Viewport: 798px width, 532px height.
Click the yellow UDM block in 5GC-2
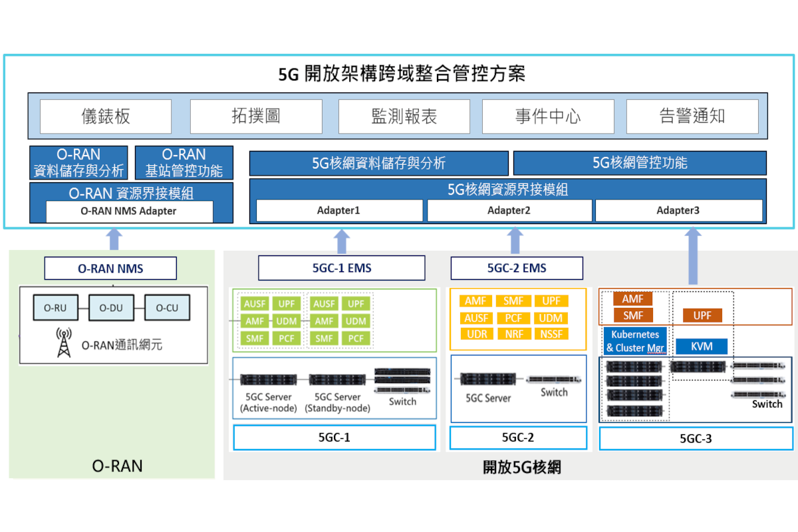coord(551,318)
